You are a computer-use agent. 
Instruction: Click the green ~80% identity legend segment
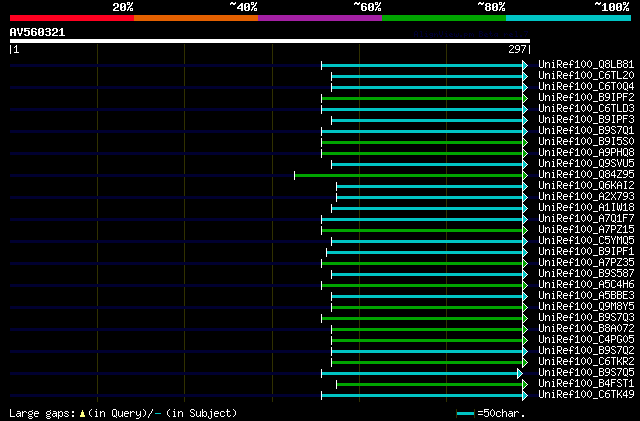(444, 18)
